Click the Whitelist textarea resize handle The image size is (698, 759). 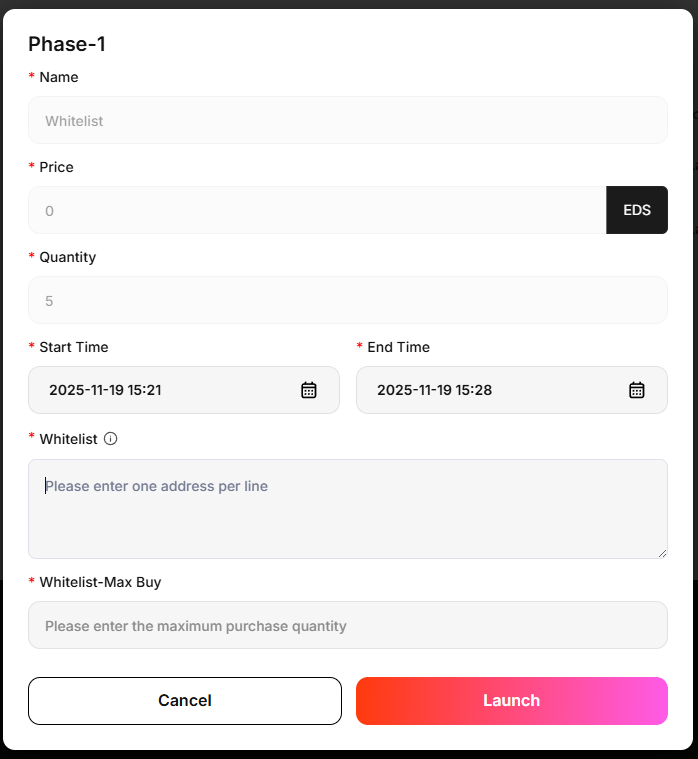click(662, 552)
